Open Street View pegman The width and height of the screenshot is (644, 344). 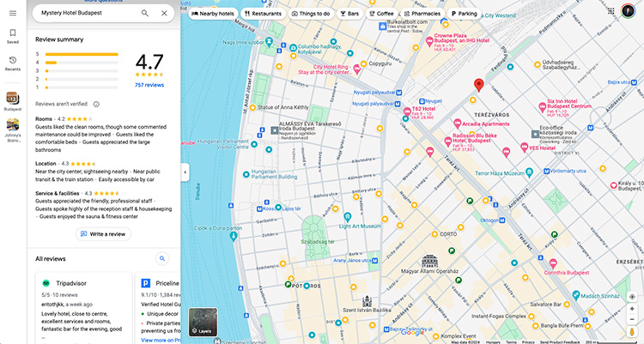pyautogui.click(x=632, y=332)
